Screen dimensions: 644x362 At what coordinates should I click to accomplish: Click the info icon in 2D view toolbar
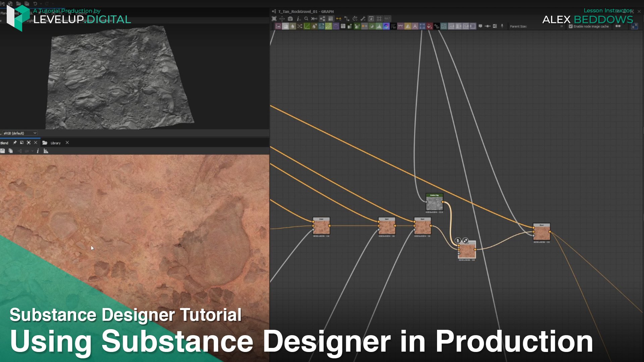point(38,151)
